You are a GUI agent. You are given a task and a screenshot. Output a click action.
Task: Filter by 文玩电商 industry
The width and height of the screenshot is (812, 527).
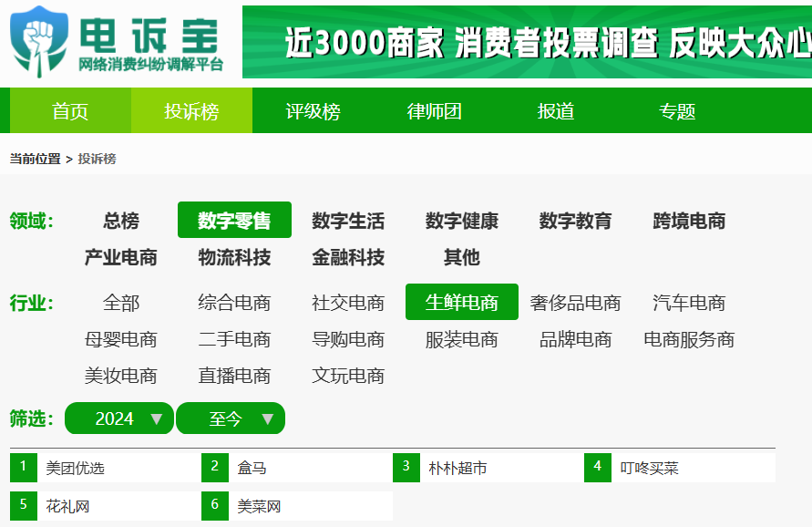[348, 376]
